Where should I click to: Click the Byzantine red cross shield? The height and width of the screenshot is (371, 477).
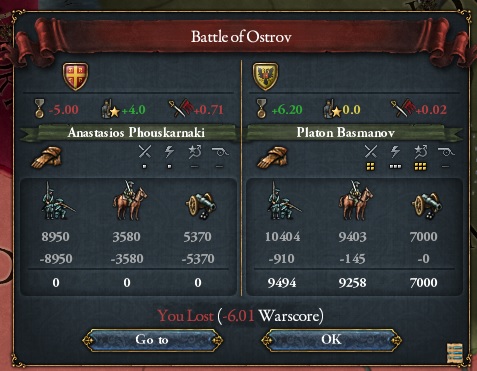coord(76,76)
